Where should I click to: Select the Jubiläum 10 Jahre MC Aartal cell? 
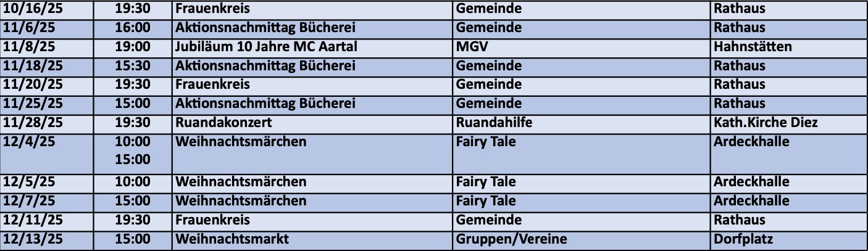266,47
